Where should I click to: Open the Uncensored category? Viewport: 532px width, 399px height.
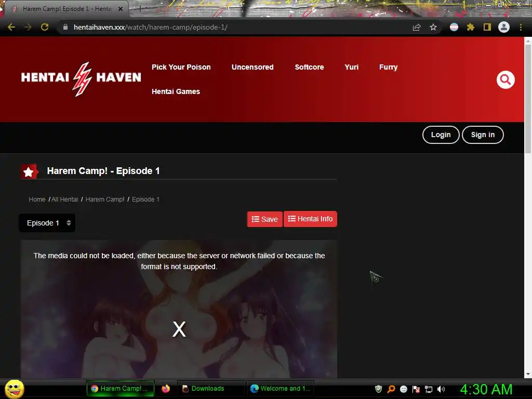click(252, 67)
